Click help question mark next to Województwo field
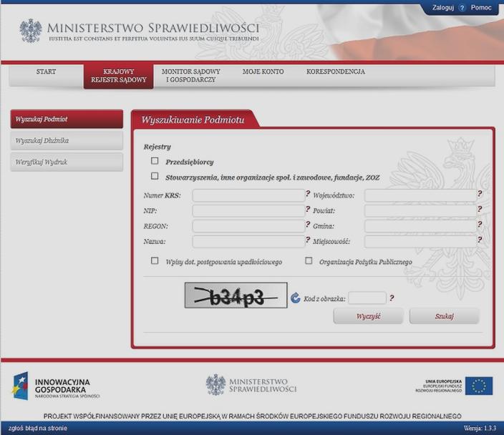 (x=480, y=193)
